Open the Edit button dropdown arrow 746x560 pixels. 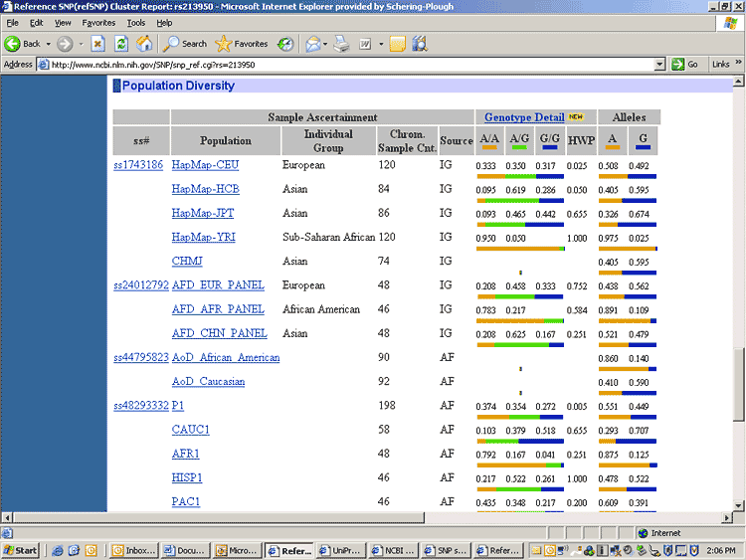381,44
